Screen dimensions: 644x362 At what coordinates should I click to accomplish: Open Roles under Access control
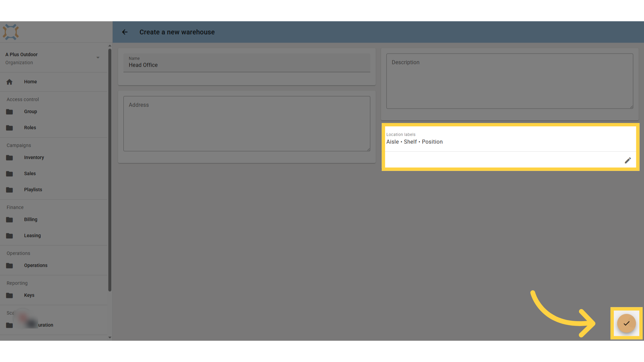(x=54, y=128)
